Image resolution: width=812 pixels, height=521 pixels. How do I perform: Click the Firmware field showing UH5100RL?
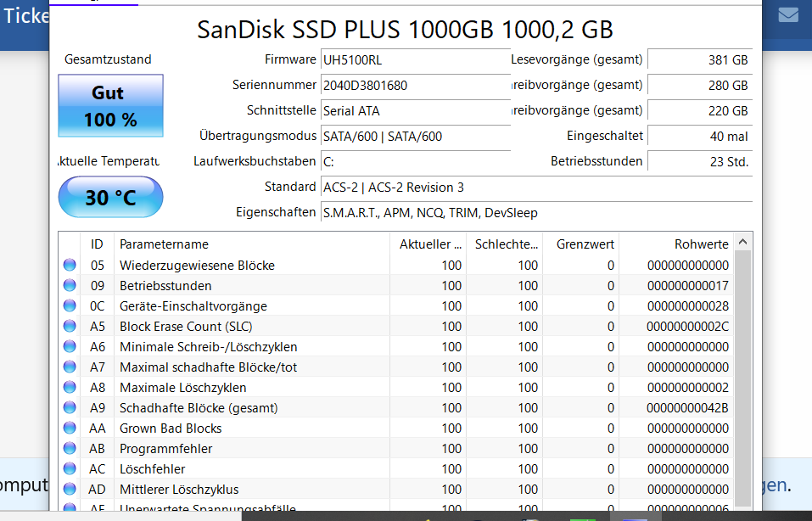(415, 60)
